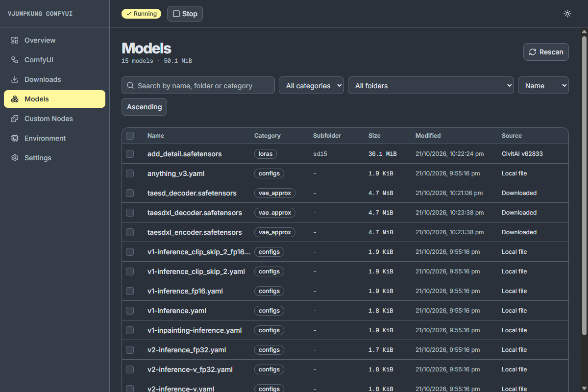Click the CivitAI v62833 source cell
The height and width of the screenshot is (392, 588).
click(522, 154)
